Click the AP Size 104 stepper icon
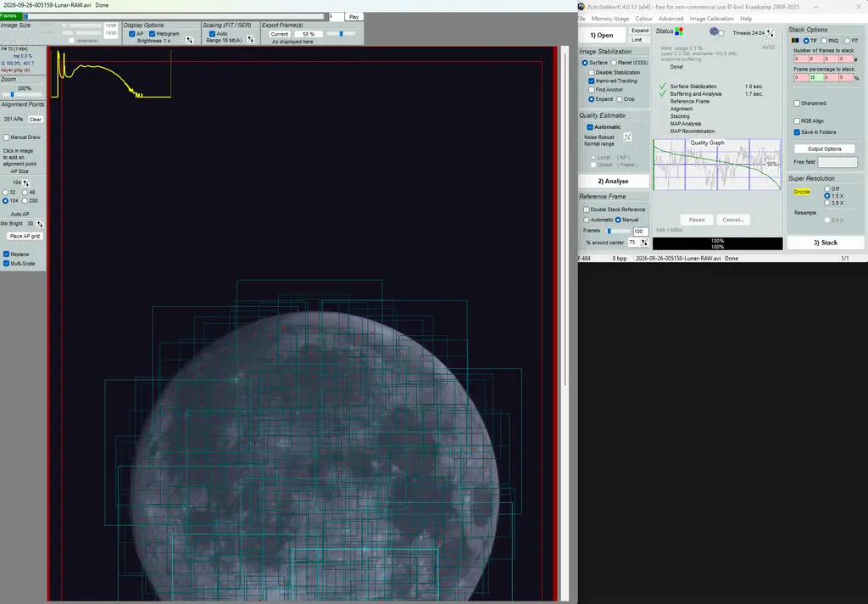Viewport: 868px width, 604px height. pos(26,183)
